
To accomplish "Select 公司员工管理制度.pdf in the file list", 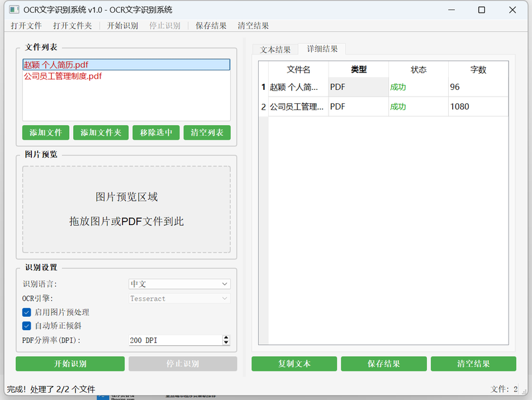I will (63, 76).
